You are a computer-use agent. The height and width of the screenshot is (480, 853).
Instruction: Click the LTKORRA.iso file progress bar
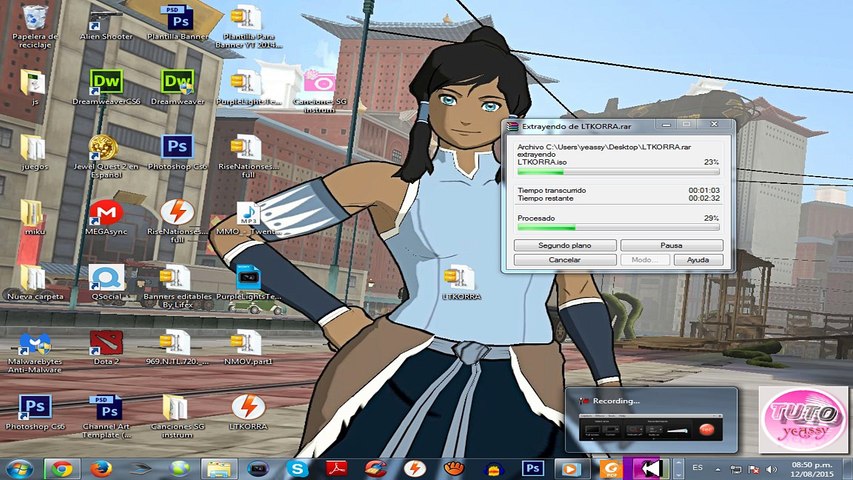[x=618, y=172]
